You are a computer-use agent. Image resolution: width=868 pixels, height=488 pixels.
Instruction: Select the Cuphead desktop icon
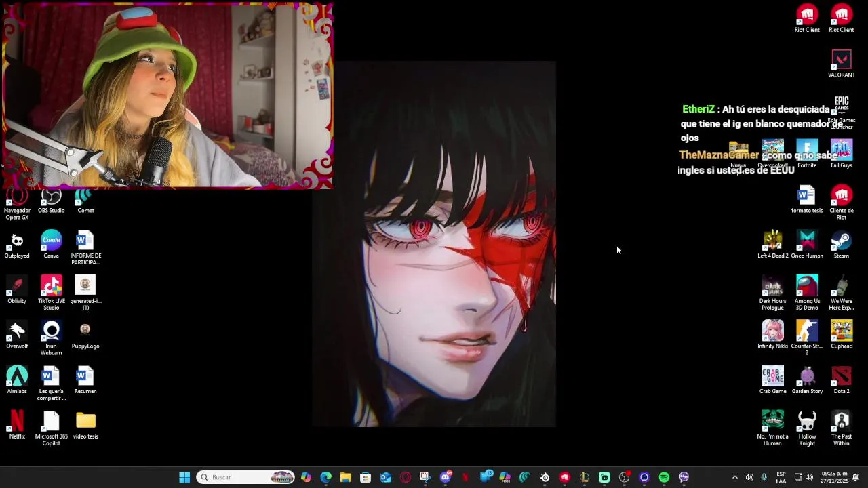(x=841, y=335)
